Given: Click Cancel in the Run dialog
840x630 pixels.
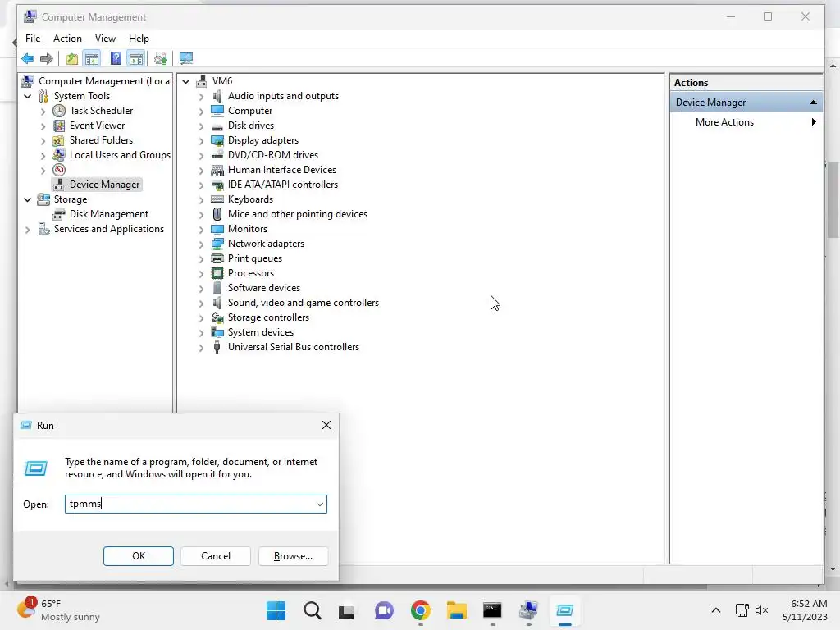Looking at the screenshot, I should click(216, 556).
